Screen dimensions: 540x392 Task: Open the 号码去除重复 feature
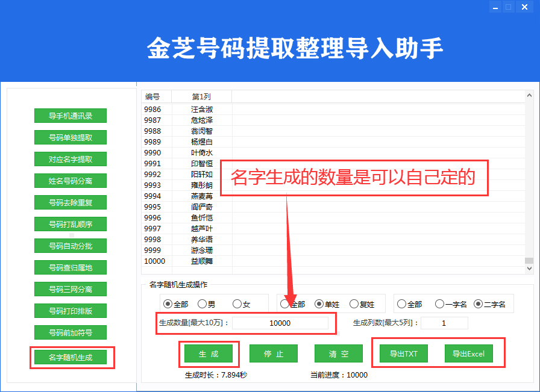pyautogui.click(x=71, y=202)
